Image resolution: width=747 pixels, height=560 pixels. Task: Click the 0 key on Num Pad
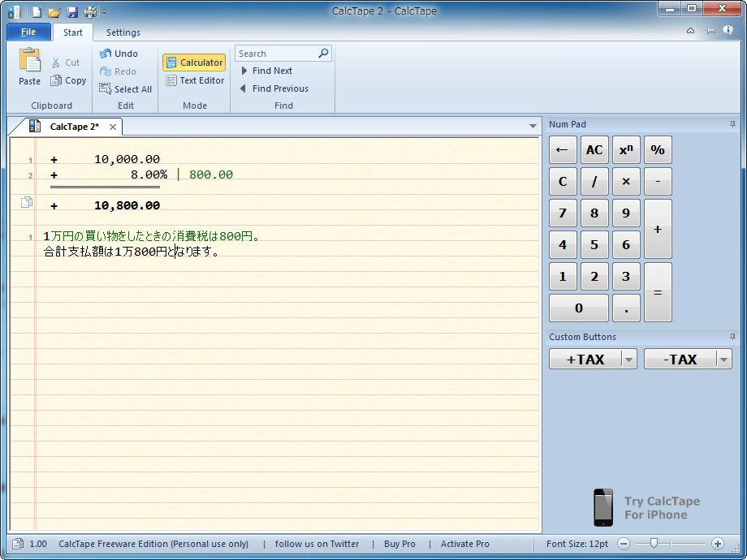point(579,308)
